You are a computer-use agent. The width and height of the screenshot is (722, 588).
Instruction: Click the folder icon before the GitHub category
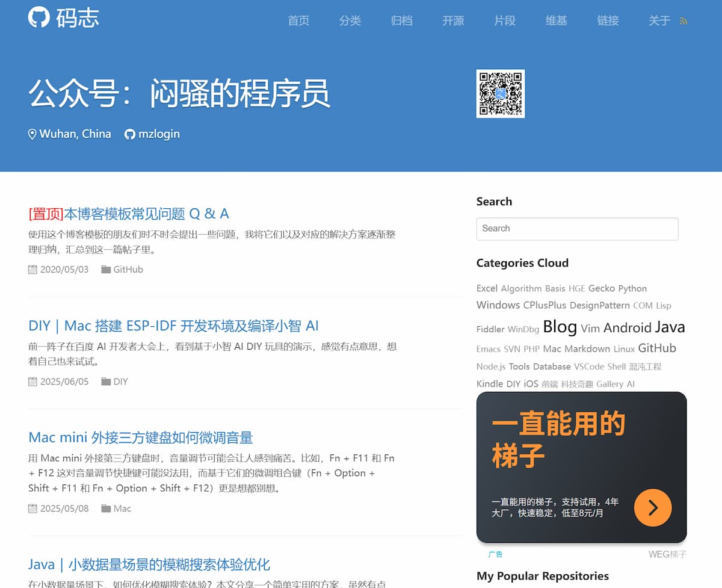[x=105, y=269]
